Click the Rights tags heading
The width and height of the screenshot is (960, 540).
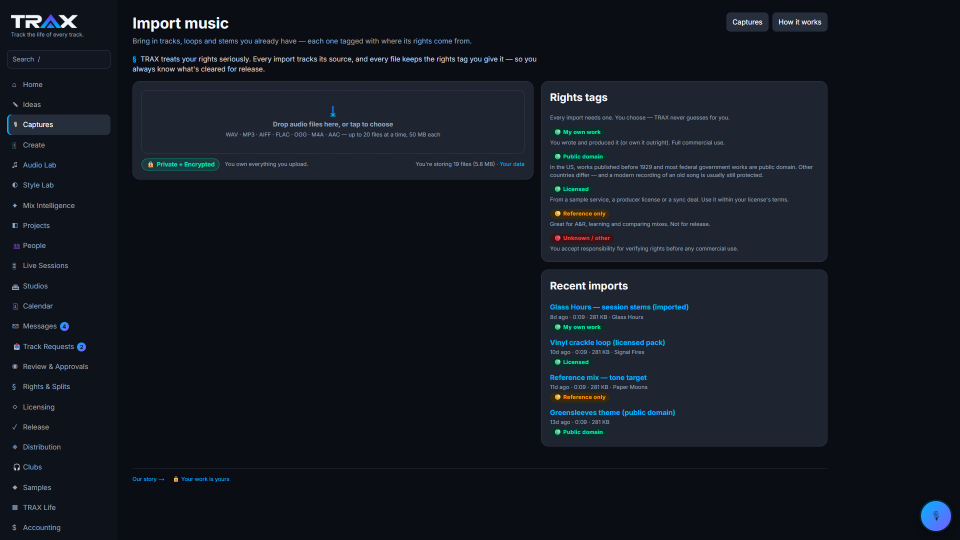(579, 97)
